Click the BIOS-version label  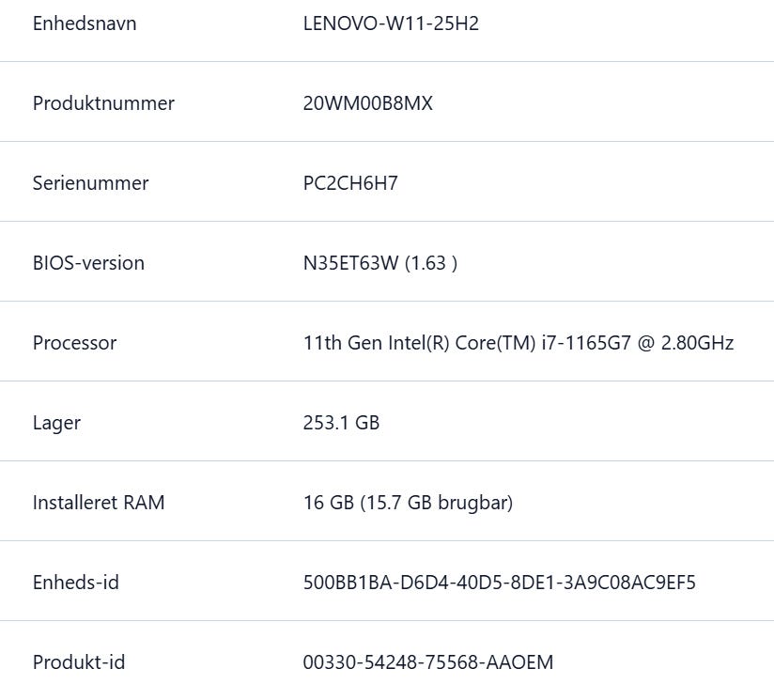click(x=88, y=263)
